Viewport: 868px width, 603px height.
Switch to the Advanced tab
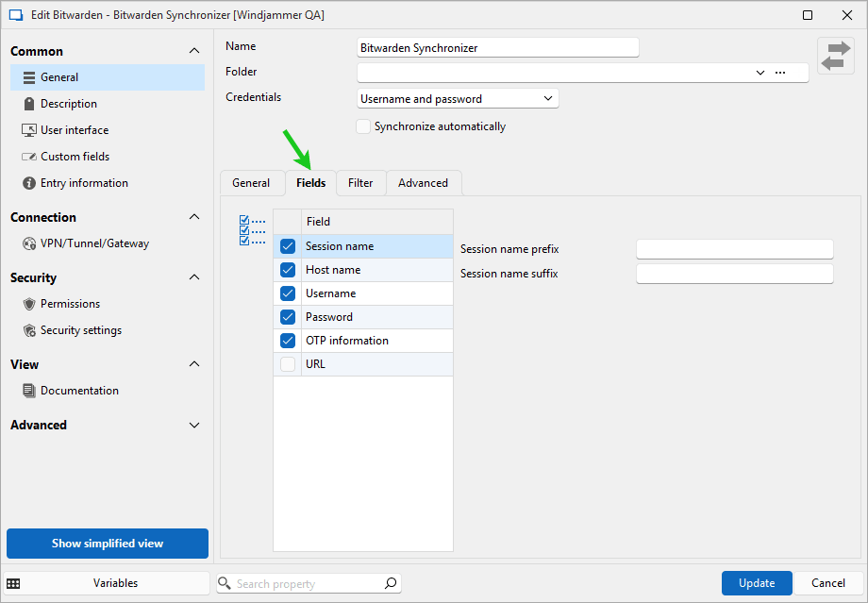[423, 183]
